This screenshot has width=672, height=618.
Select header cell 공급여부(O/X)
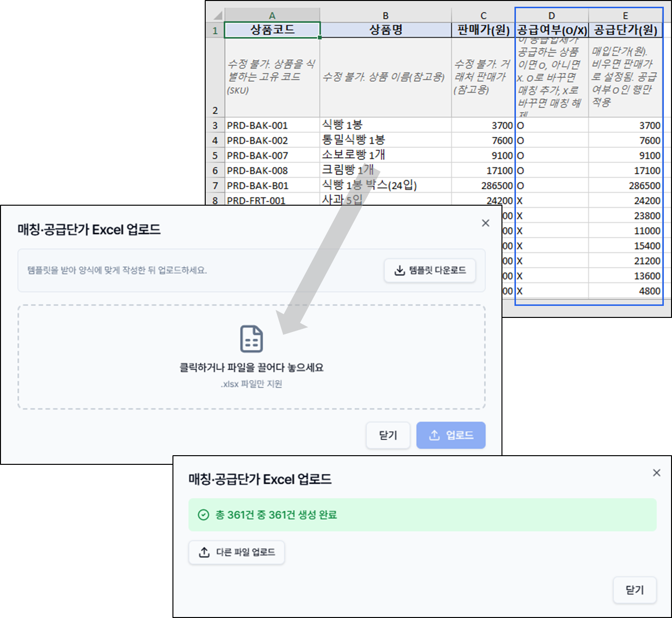point(552,30)
